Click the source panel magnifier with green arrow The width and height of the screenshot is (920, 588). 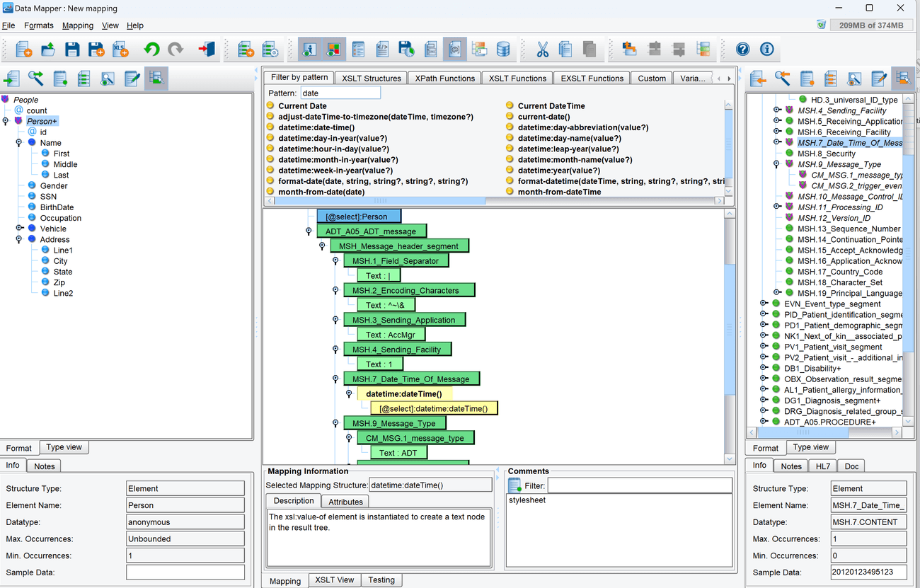point(35,78)
